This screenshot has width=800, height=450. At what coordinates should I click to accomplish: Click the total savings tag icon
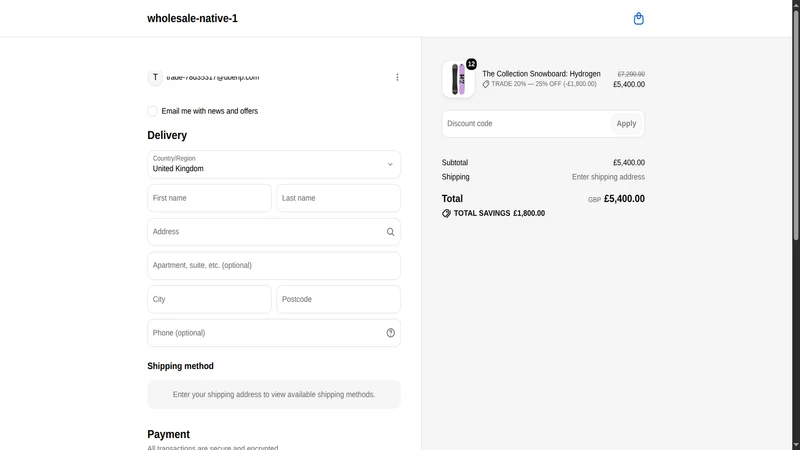click(446, 213)
